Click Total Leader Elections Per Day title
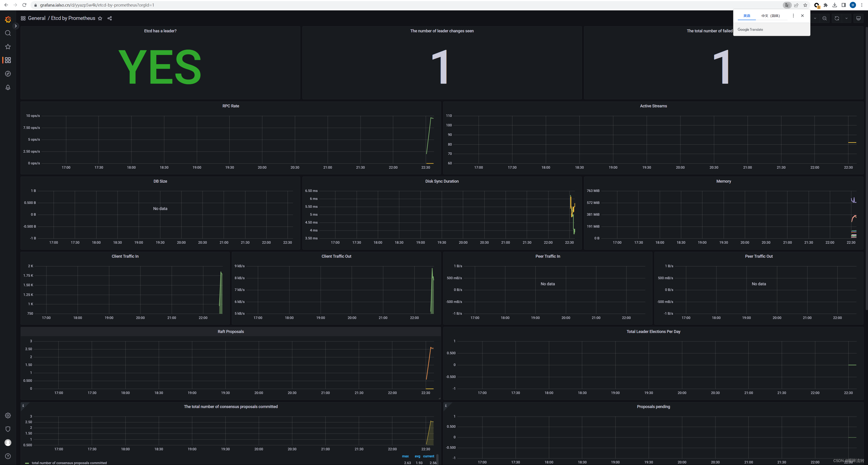 point(653,332)
